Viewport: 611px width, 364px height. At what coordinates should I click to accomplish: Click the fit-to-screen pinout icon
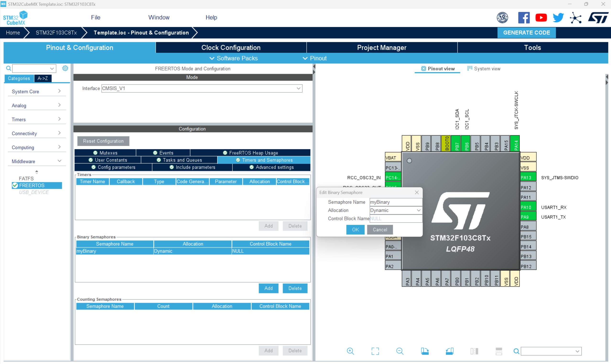click(375, 351)
